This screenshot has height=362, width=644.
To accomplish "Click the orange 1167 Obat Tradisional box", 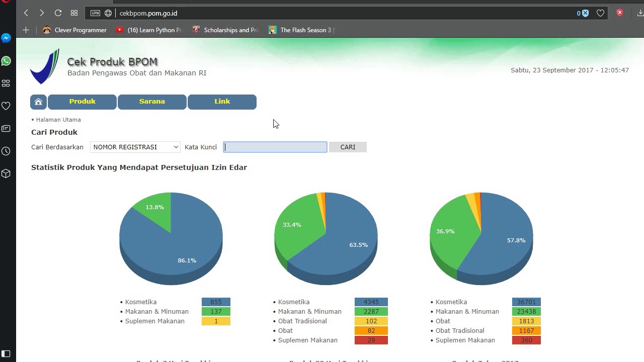I will [x=526, y=331].
